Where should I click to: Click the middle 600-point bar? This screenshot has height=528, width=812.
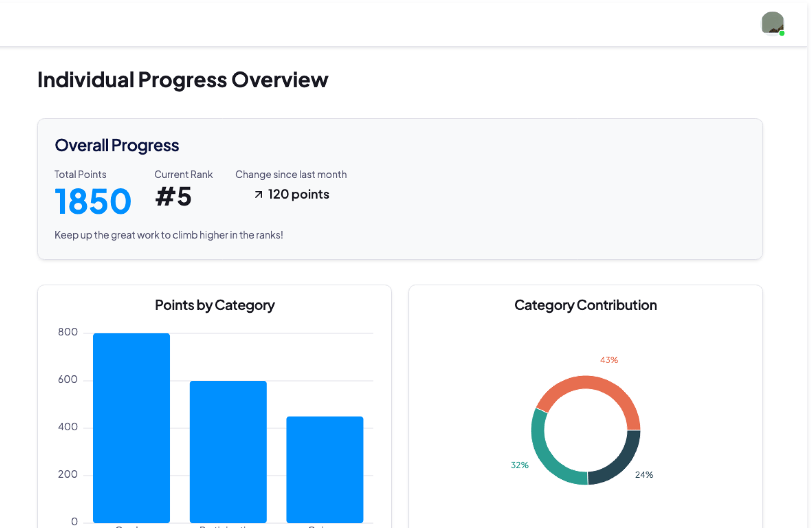[228, 451]
